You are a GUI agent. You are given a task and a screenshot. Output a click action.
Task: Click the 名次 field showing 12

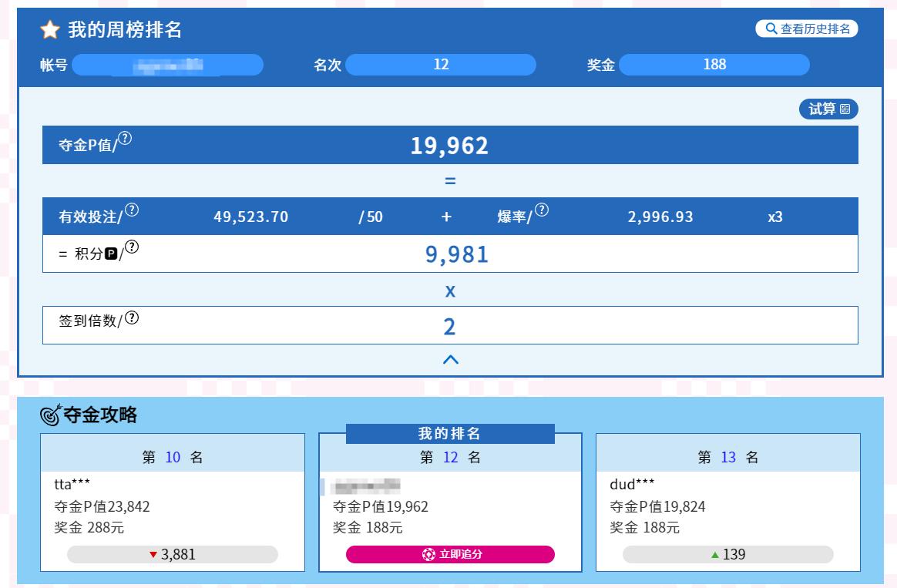[441, 65]
